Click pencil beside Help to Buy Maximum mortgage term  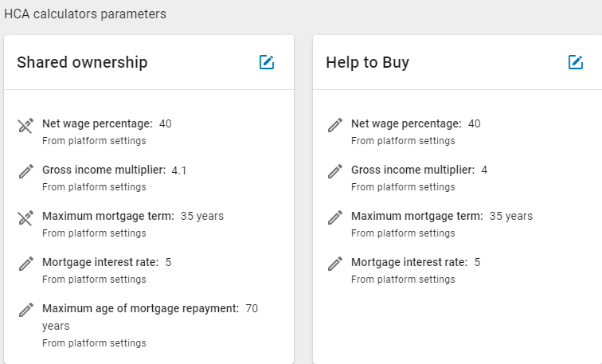[334, 217]
